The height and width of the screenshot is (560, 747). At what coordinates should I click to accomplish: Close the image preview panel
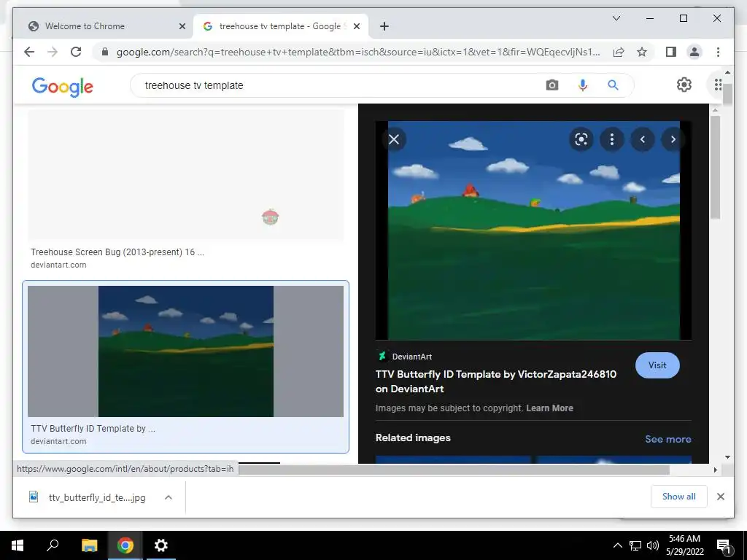click(393, 139)
